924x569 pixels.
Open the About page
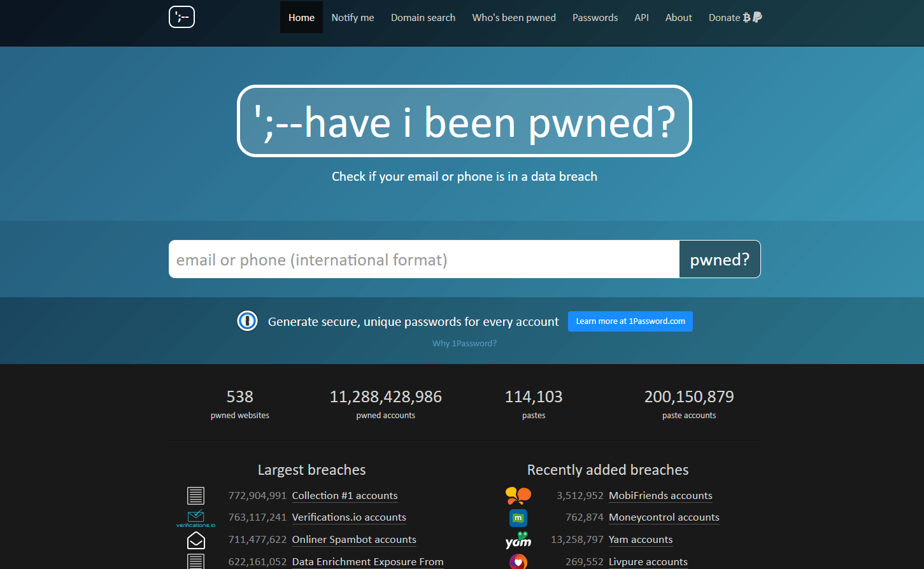(x=678, y=17)
